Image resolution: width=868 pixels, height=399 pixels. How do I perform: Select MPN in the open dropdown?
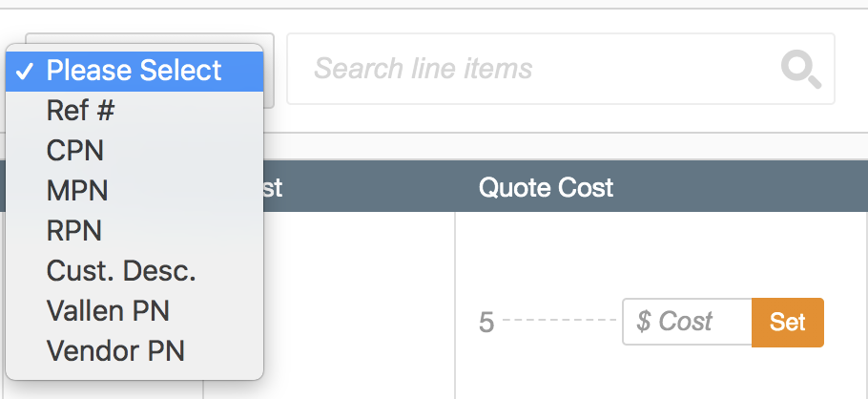point(77,191)
